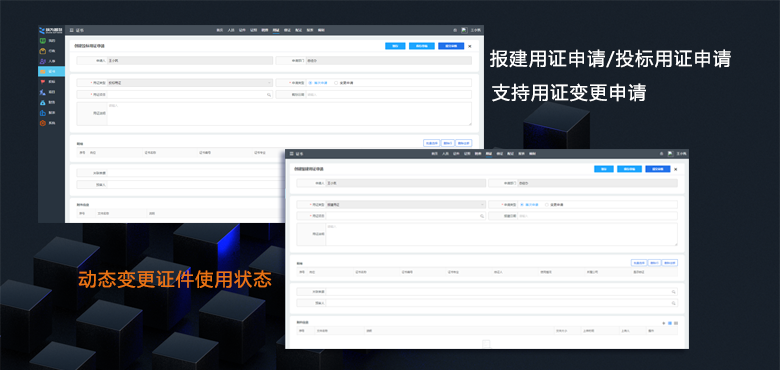Click the last outlined button above the front window detail table
Screen dimensions: 780x370
(x=670, y=263)
